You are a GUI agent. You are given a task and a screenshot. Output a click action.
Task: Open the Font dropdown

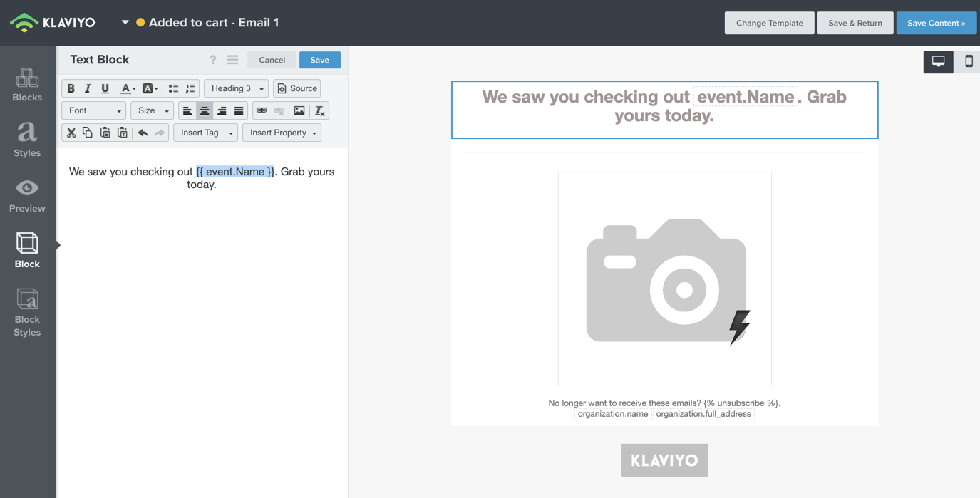(x=94, y=110)
